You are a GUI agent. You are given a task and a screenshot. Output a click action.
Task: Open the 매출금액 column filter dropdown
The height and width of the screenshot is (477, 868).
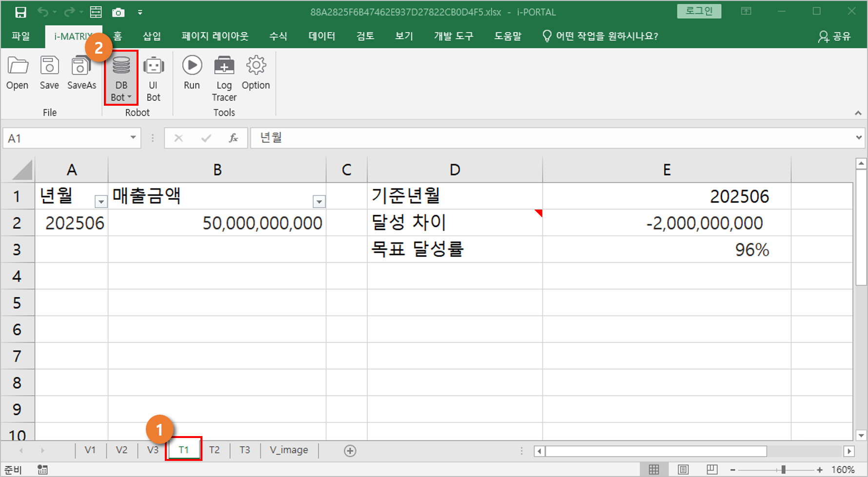[x=319, y=201]
